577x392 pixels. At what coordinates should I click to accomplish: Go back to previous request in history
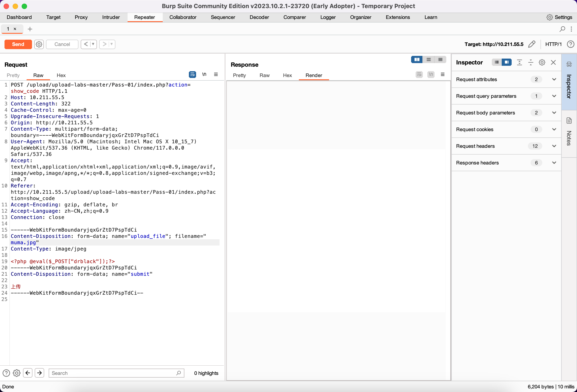click(86, 44)
